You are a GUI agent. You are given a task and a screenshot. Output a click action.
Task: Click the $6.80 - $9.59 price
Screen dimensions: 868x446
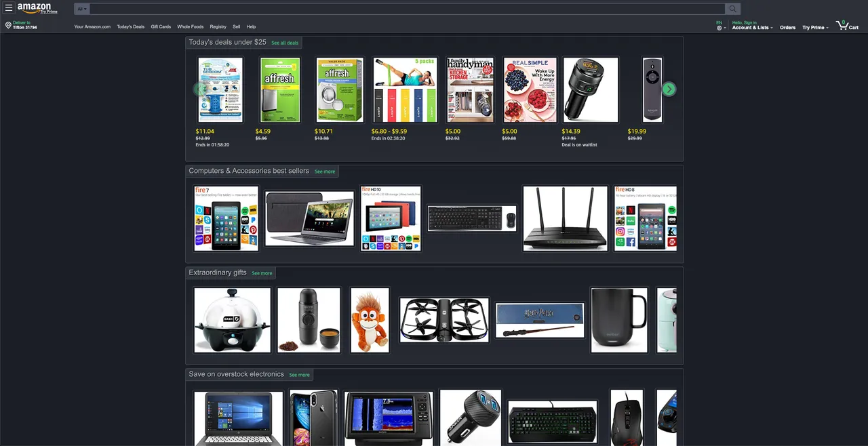[389, 131]
